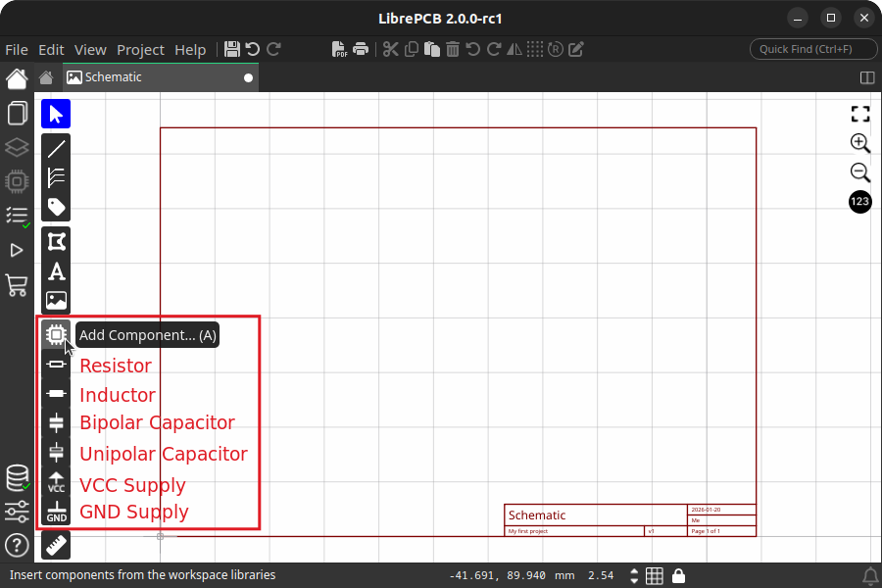
Task: Open the Project menu
Action: (x=140, y=50)
